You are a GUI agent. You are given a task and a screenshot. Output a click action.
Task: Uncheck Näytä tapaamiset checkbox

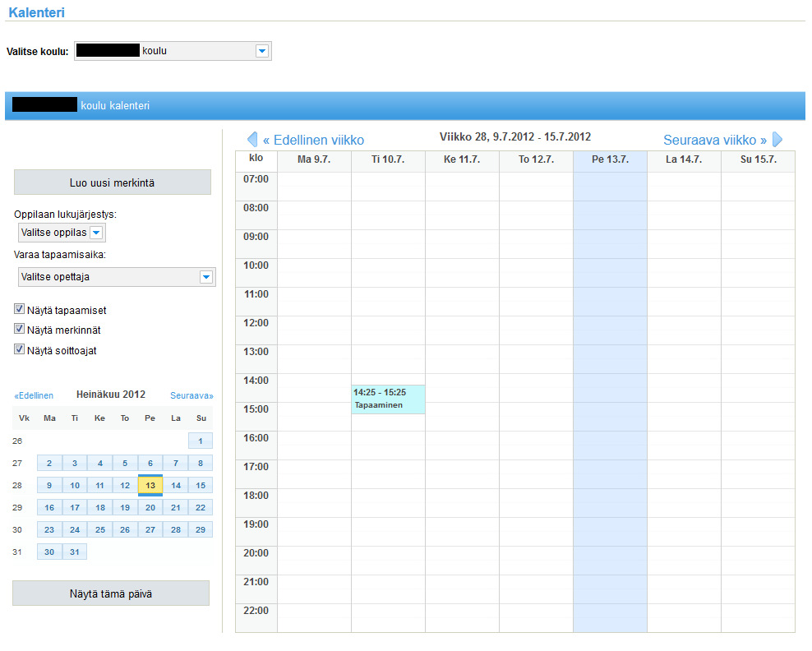click(x=19, y=309)
